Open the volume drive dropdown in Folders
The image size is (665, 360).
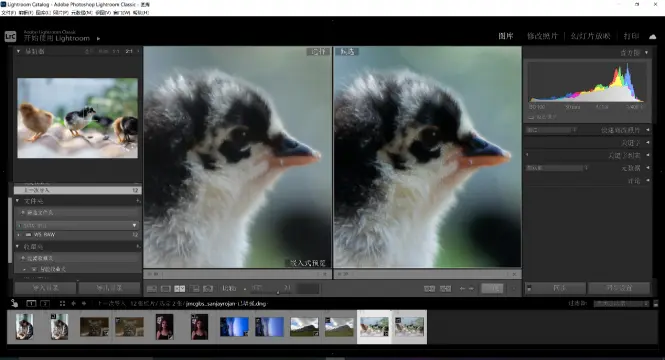134,225
